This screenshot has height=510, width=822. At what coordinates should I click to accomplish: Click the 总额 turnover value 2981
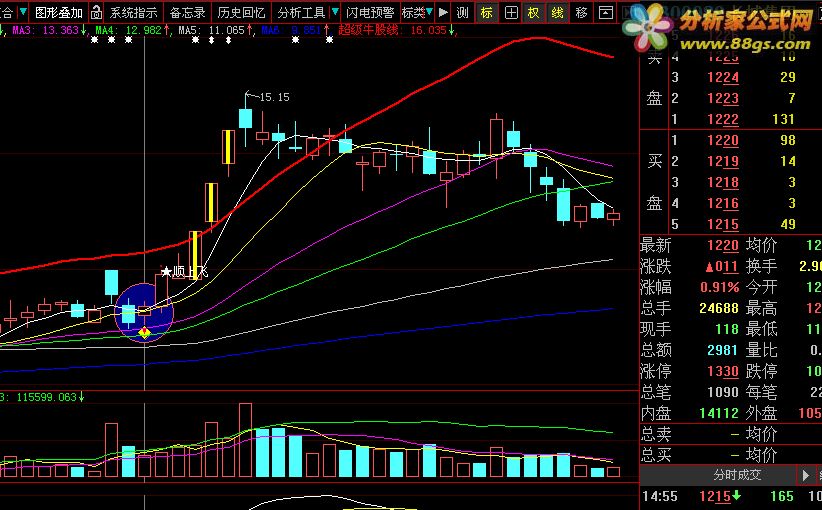click(723, 350)
